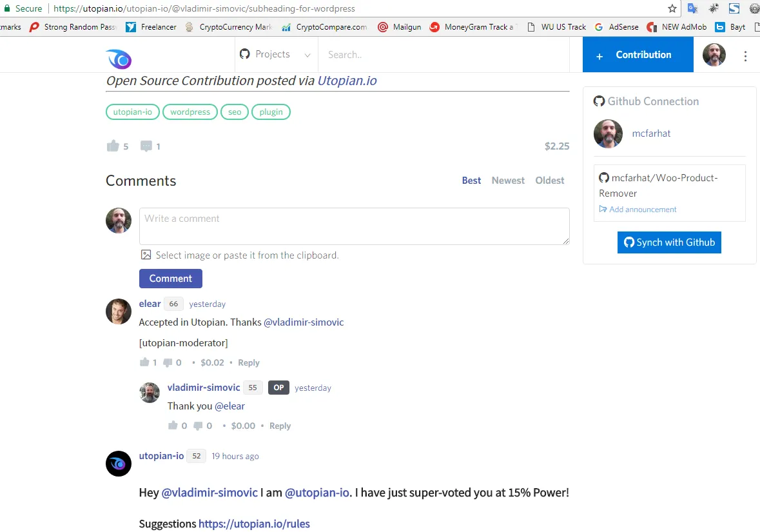Click the post comment bubble icon

(146, 146)
